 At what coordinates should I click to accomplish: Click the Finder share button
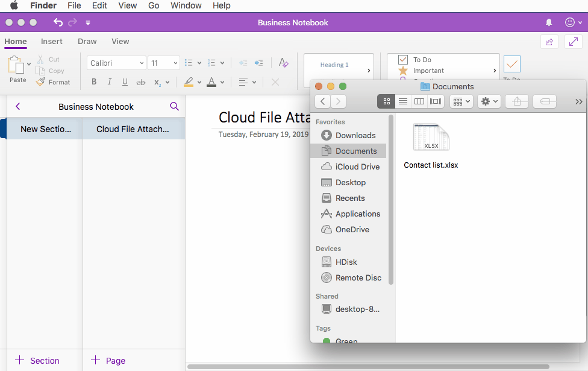pyautogui.click(x=517, y=101)
